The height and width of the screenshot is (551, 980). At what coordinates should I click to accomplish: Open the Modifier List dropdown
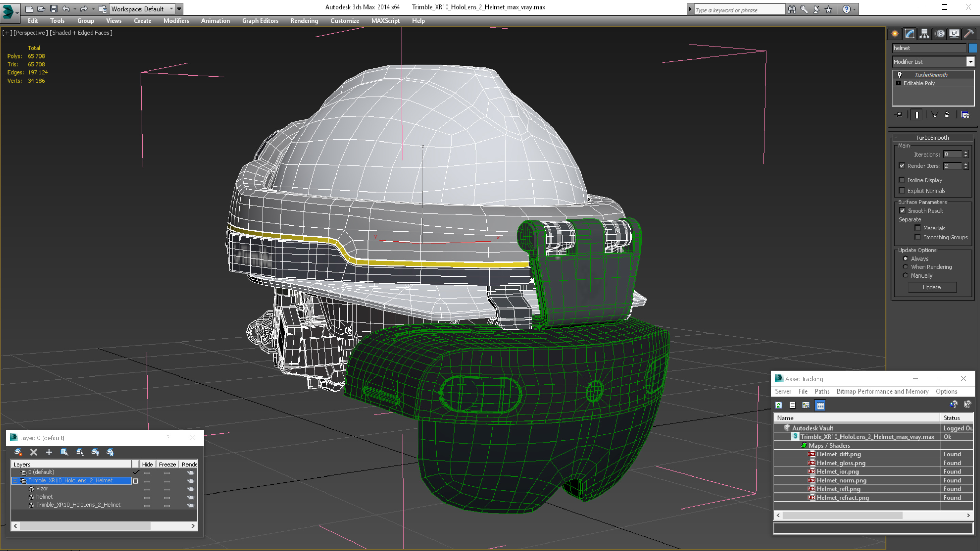[x=970, y=62]
